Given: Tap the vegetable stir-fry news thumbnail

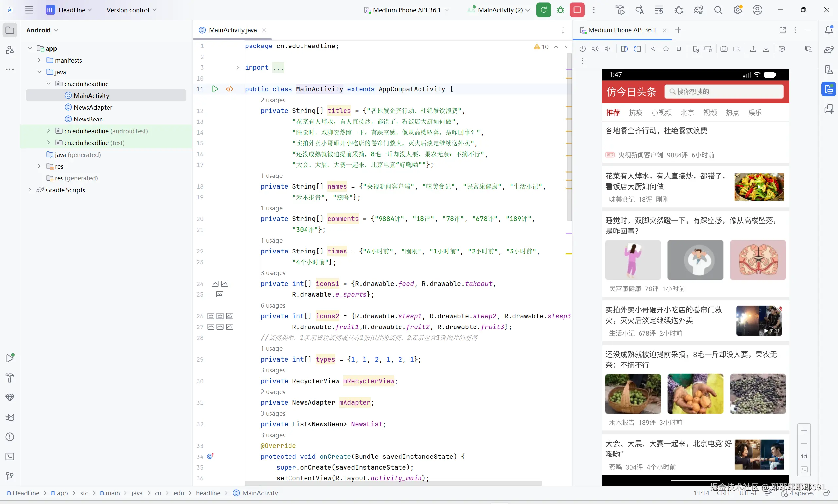Looking at the screenshot, I should [759, 187].
